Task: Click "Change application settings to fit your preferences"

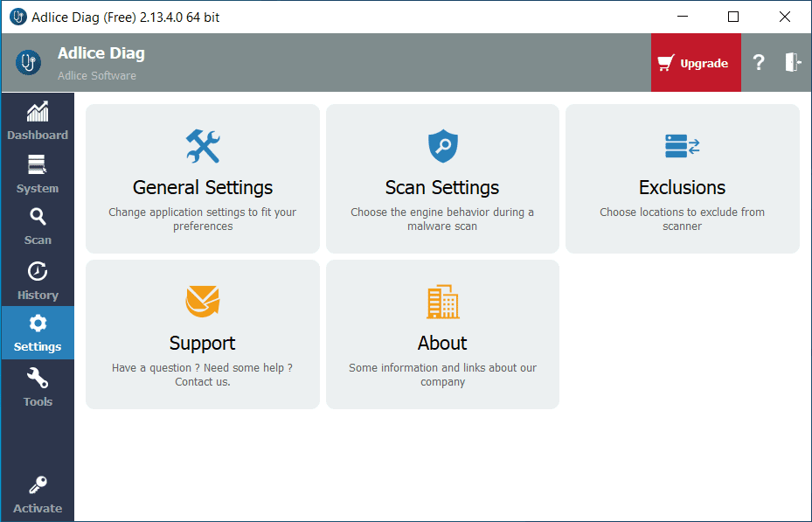Action: 203,219
